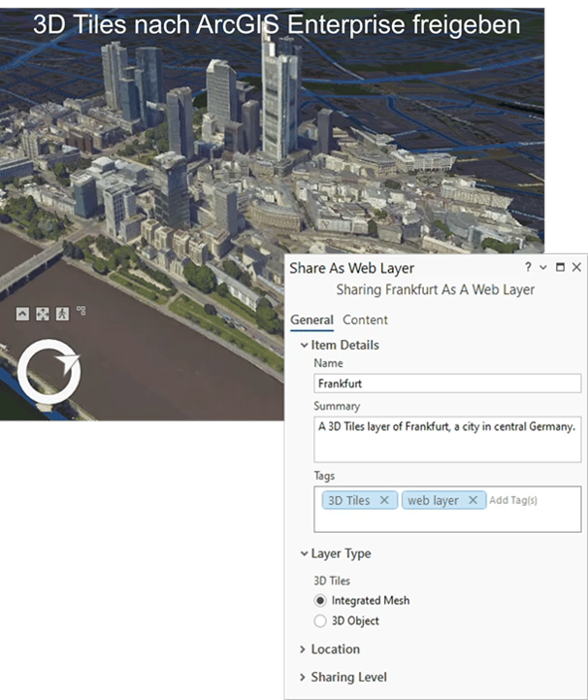Open help with the question mark icon
The height and width of the screenshot is (700, 588).
coord(528,267)
